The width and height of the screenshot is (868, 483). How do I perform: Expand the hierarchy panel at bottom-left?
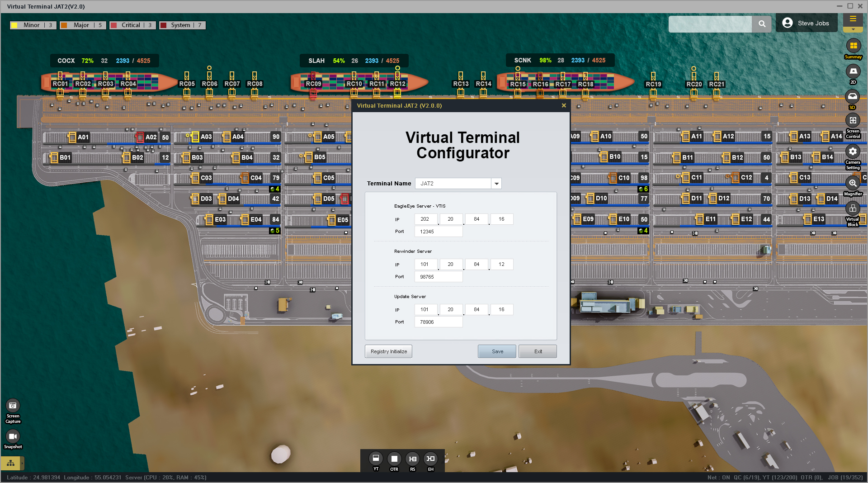click(11, 463)
